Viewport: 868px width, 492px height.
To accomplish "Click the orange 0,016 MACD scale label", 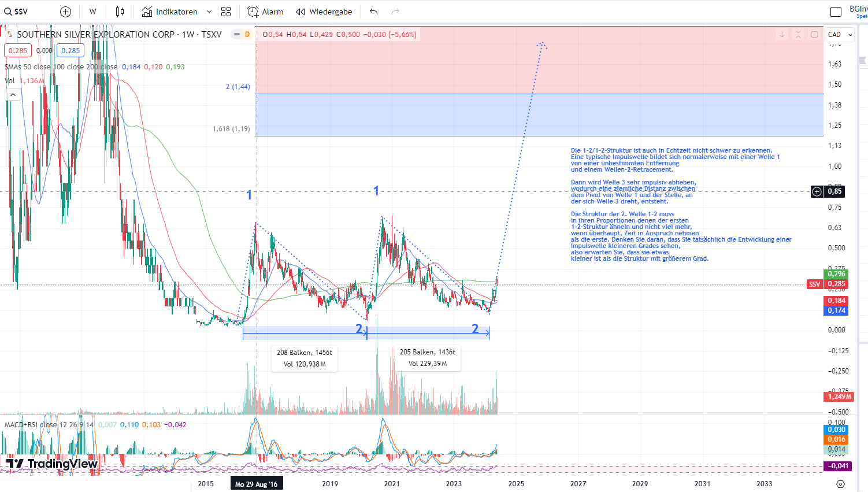I will click(836, 439).
